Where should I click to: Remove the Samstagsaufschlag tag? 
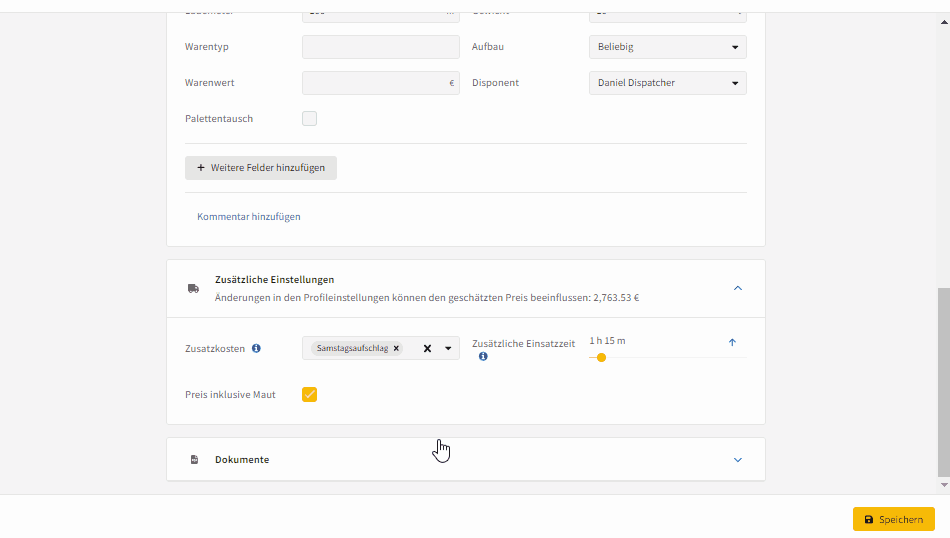point(396,348)
